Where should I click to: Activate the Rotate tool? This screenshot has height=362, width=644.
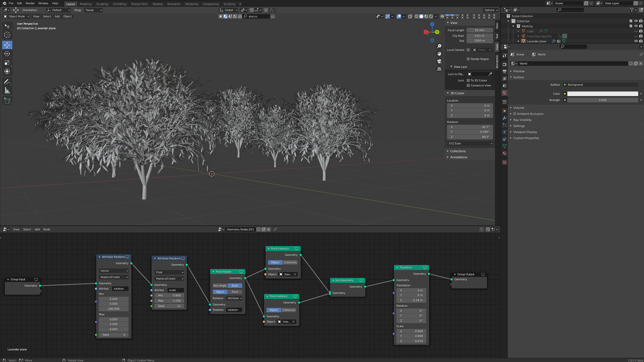[7, 54]
